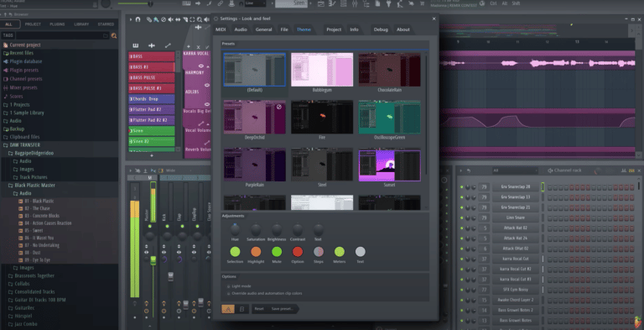Open the Playlist window from top toolbar

[321, 3]
